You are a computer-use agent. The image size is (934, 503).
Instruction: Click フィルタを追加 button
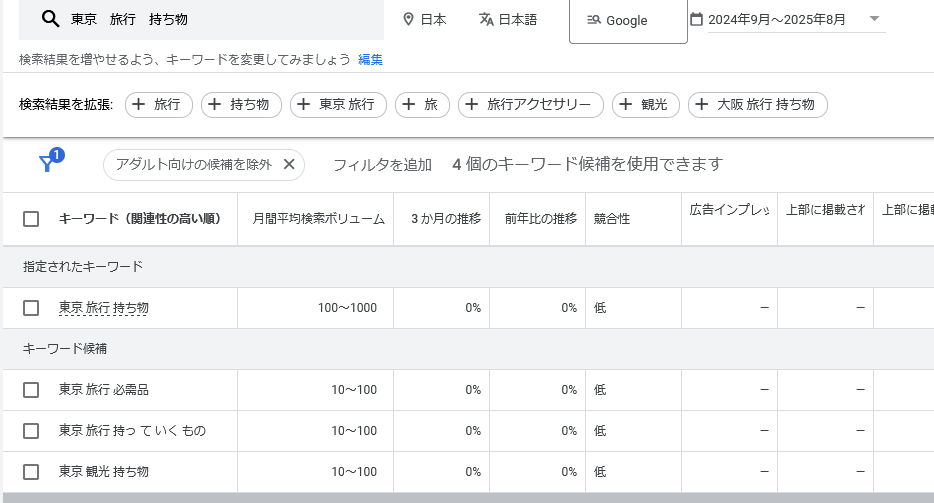[x=382, y=164]
